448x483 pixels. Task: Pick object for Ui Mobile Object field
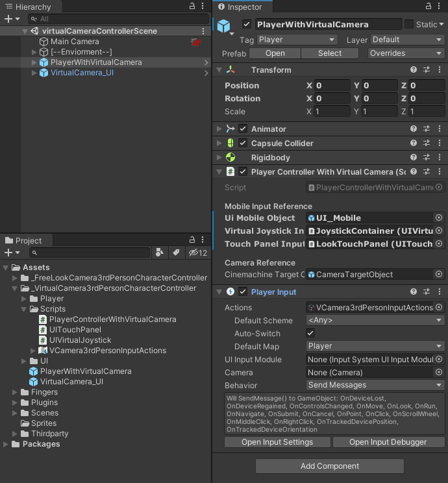[x=439, y=217]
